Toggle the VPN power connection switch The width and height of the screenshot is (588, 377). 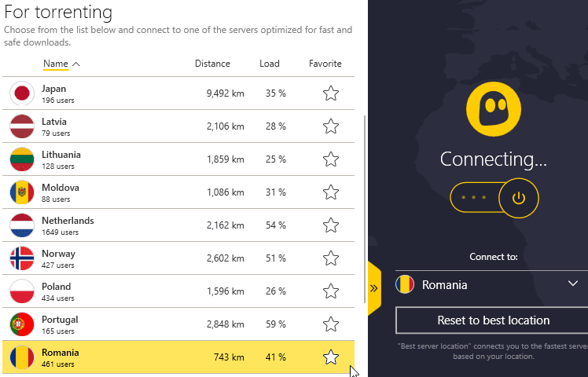pyautogui.click(x=494, y=198)
